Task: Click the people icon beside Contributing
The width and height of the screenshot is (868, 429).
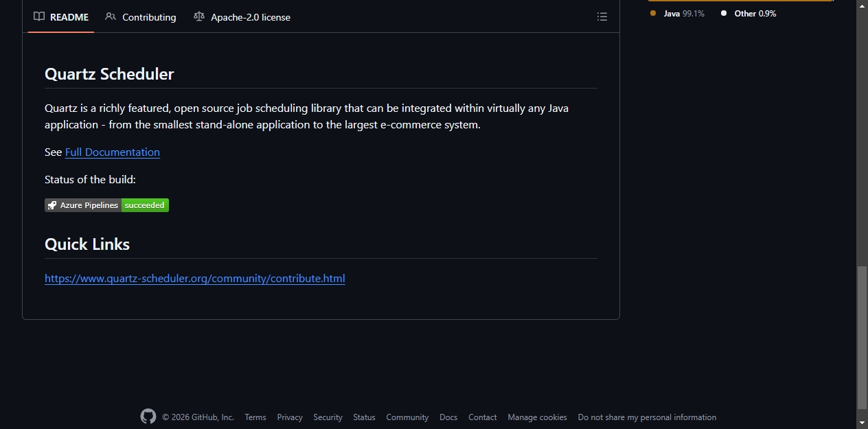Action: point(111,16)
